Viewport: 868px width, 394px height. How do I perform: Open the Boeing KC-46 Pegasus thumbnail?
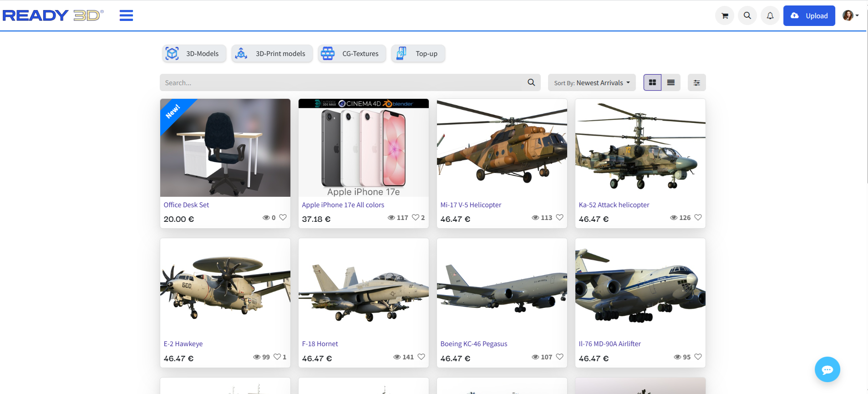502,287
